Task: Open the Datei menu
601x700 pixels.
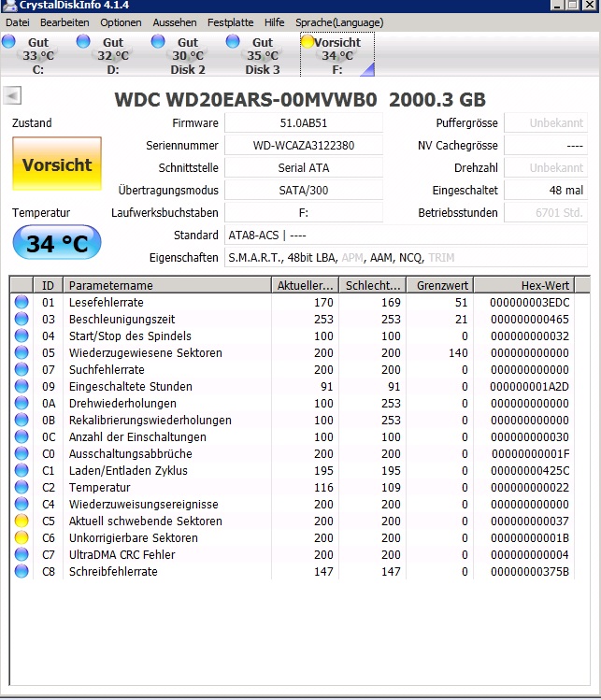Action: pyautogui.click(x=18, y=22)
